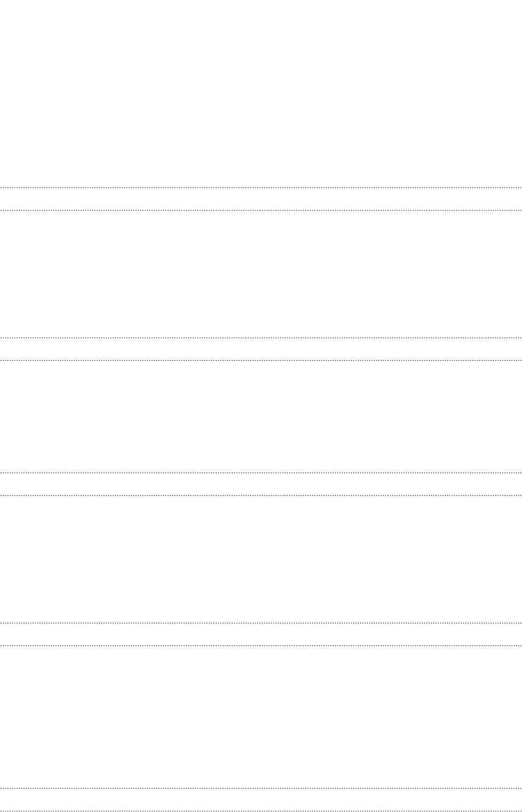Select the third narrow dotted-bordered row
This screenshot has width=522, height=812.
point(261,484)
